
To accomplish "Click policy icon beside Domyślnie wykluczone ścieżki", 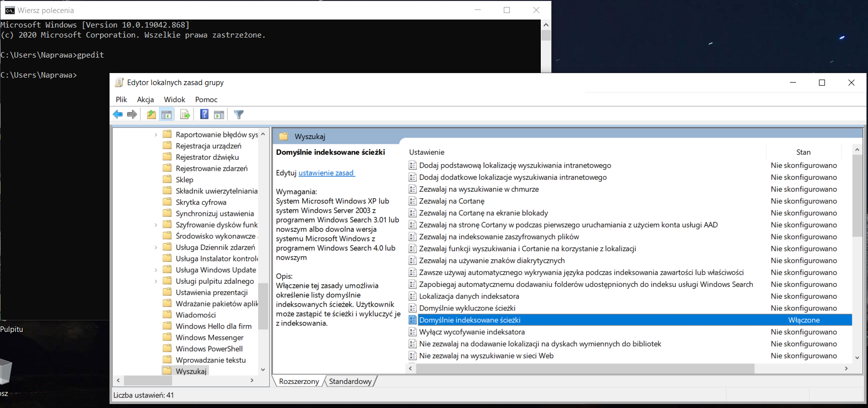I will coord(413,308).
